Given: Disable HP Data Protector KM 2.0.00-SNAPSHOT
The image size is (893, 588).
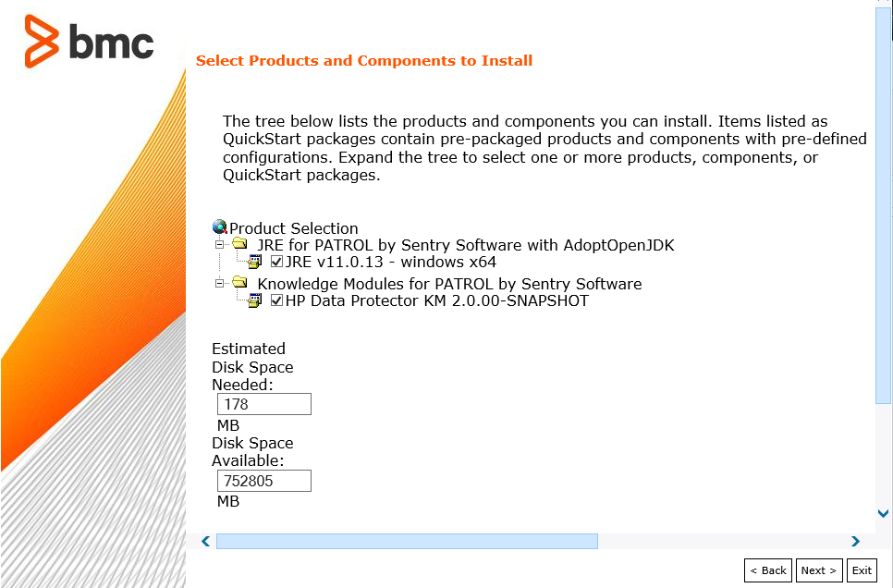Looking at the screenshot, I should pyautogui.click(x=275, y=300).
